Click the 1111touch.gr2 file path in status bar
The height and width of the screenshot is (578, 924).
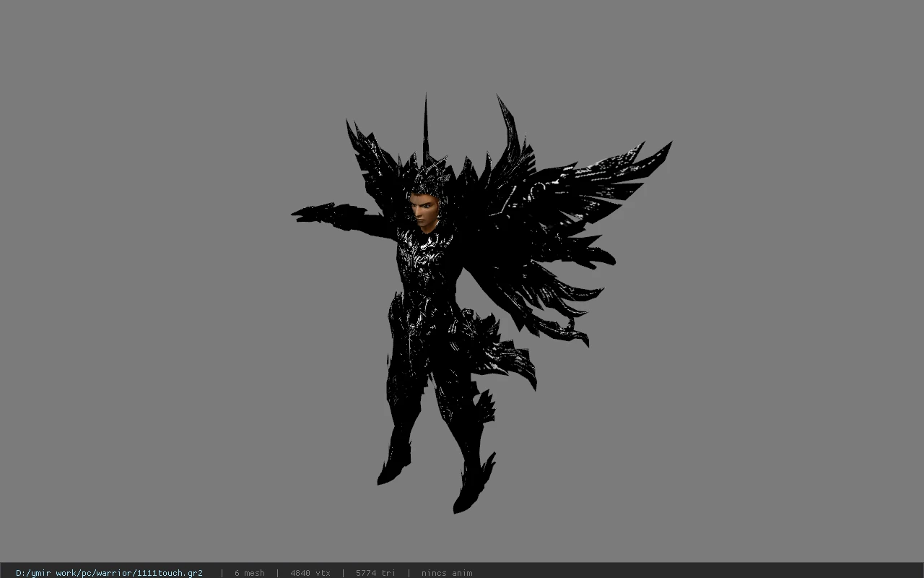pyautogui.click(x=109, y=573)
